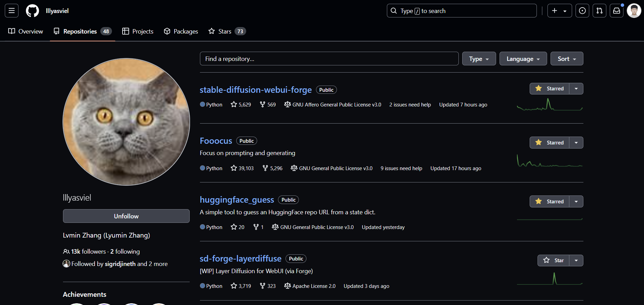Viewport: 644px width, 305px height.
Task: Open sigridjineth's small follower avatar
Action: pos(66,264)
